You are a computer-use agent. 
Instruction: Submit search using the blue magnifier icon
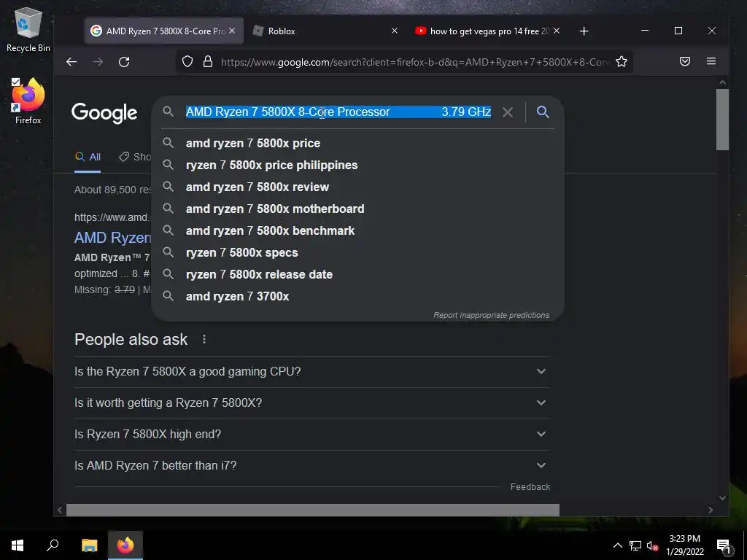543,112
